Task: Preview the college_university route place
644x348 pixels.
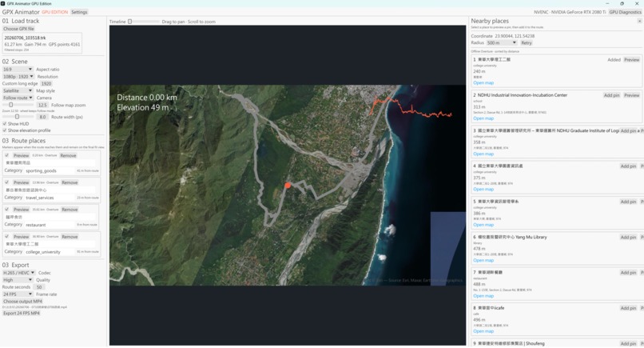Action: tap(21, 237)
